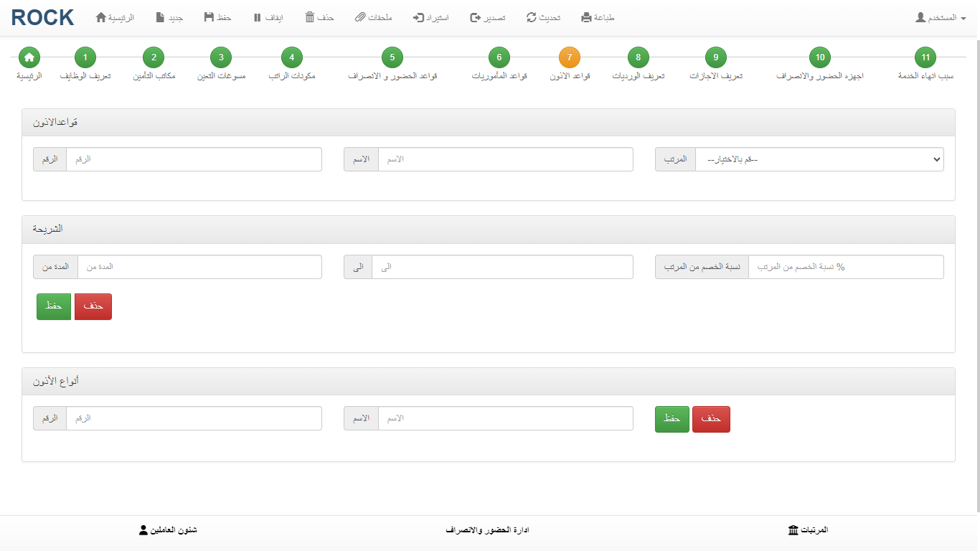This screenshot has width=980, height=551.
Task: Click the refresh update icon
Action: [532, 17]
